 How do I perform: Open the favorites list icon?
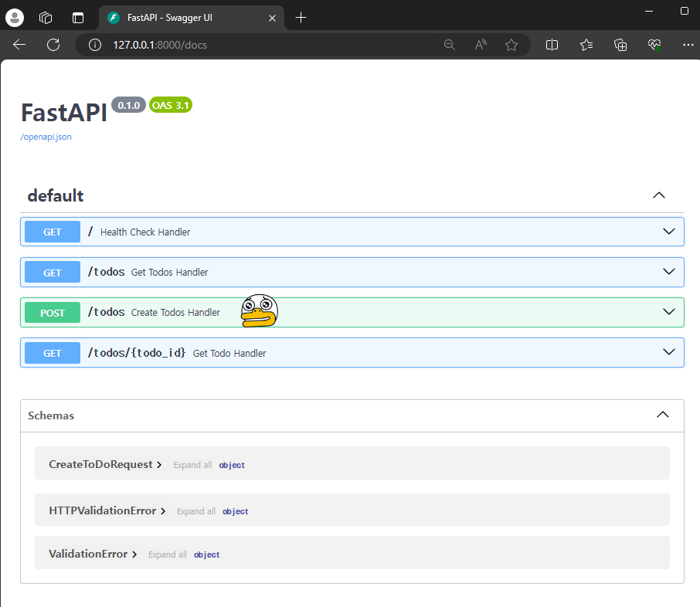point(586,45)
